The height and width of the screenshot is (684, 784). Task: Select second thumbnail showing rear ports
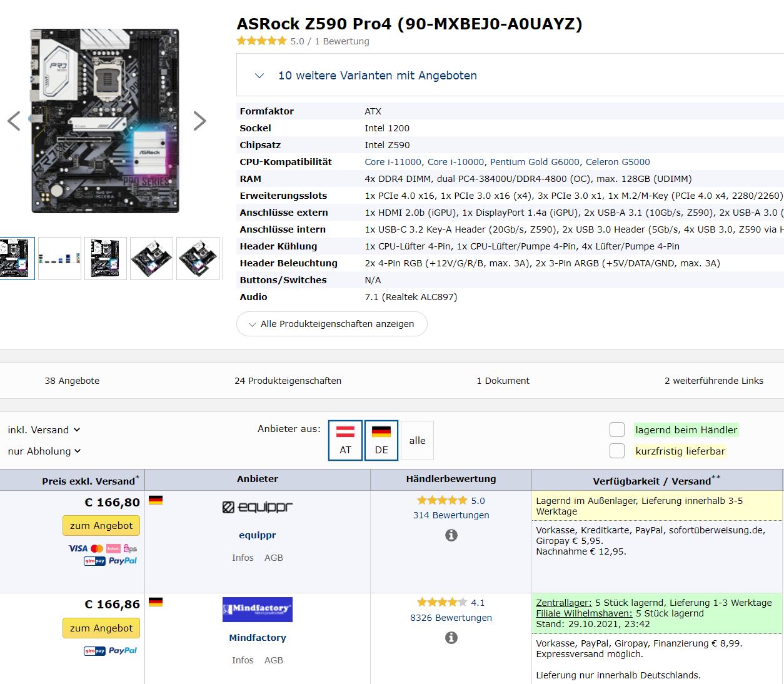pos(59,258)
